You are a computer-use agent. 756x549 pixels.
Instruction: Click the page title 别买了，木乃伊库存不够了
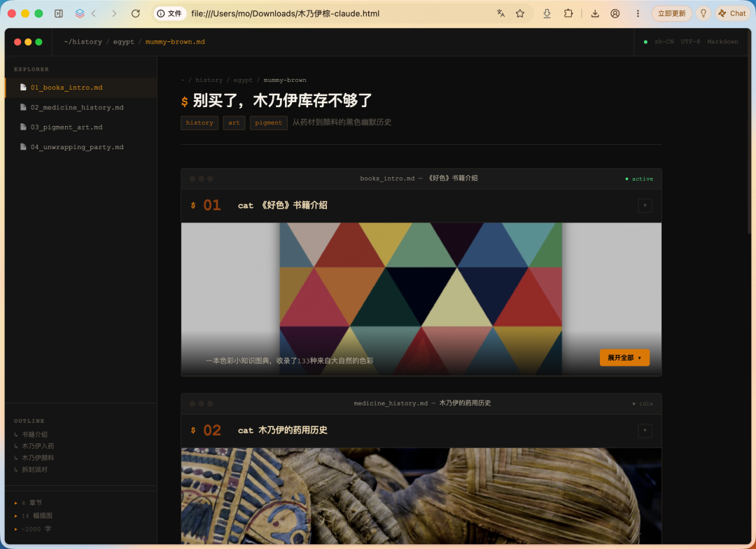pos(283,100)
